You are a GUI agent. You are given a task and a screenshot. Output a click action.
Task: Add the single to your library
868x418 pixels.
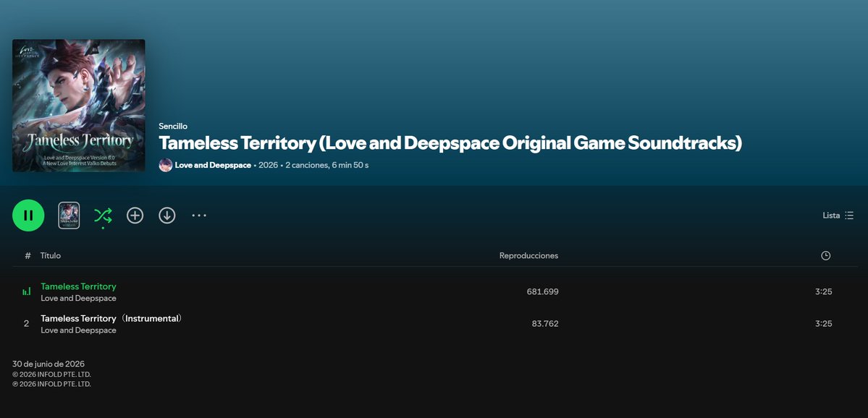(x=135, y=215)
